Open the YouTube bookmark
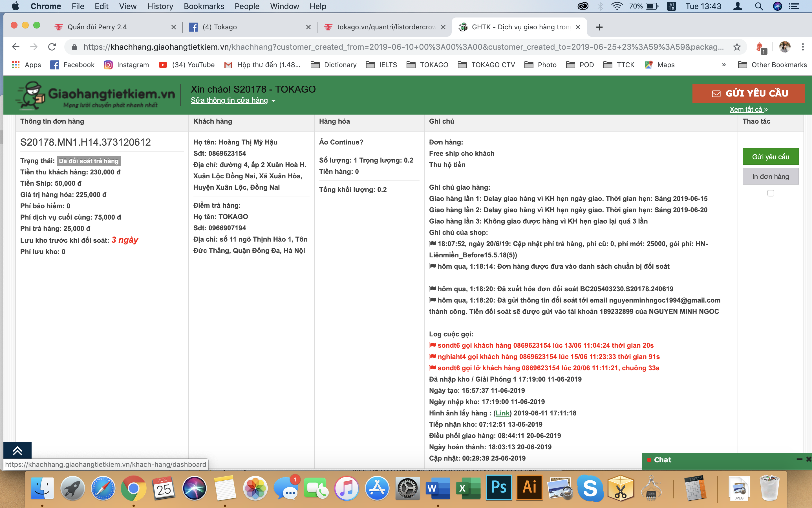The image size is (812, 508). (x=187, y=65)
